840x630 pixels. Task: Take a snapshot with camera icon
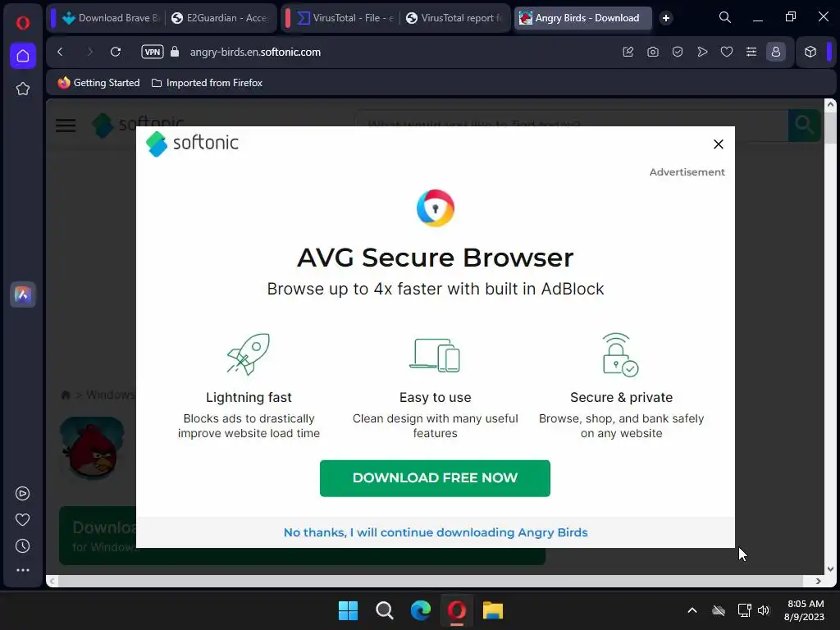pyautogui.click(x=652, y=52)
